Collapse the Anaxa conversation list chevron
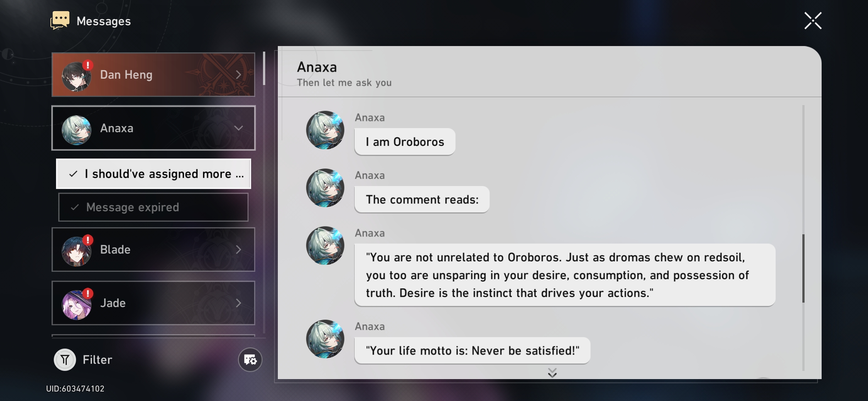Viewport: 868px width, 401px height. [x=239, y=128]
